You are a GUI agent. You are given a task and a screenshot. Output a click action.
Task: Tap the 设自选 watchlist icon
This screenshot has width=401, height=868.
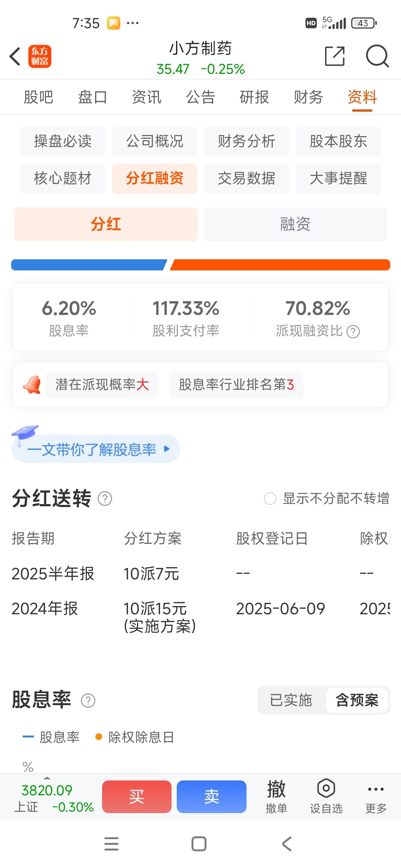(326, 796)
